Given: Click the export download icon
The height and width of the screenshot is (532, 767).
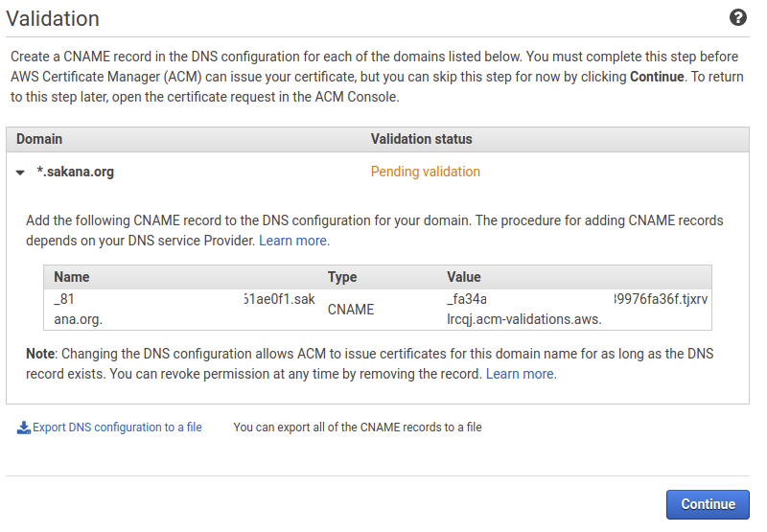Looking at the screenshot, I should [23, 428].
